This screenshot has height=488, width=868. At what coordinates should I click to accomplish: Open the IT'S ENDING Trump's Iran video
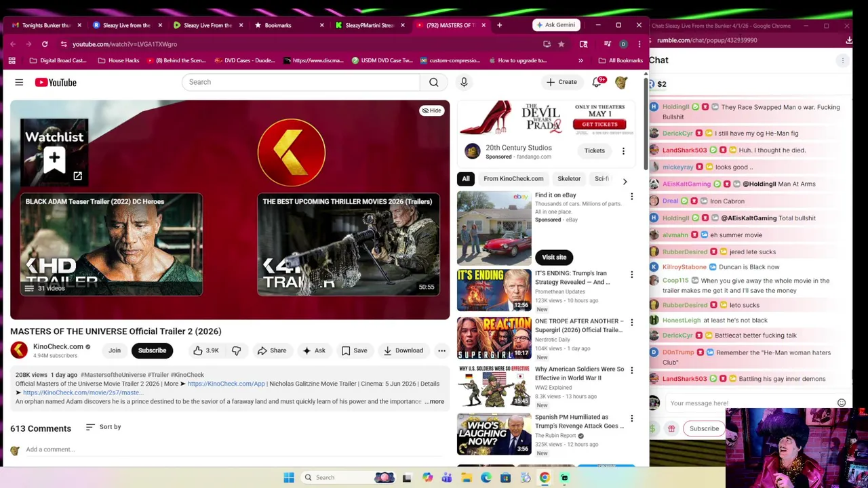[x=494, y=291]
